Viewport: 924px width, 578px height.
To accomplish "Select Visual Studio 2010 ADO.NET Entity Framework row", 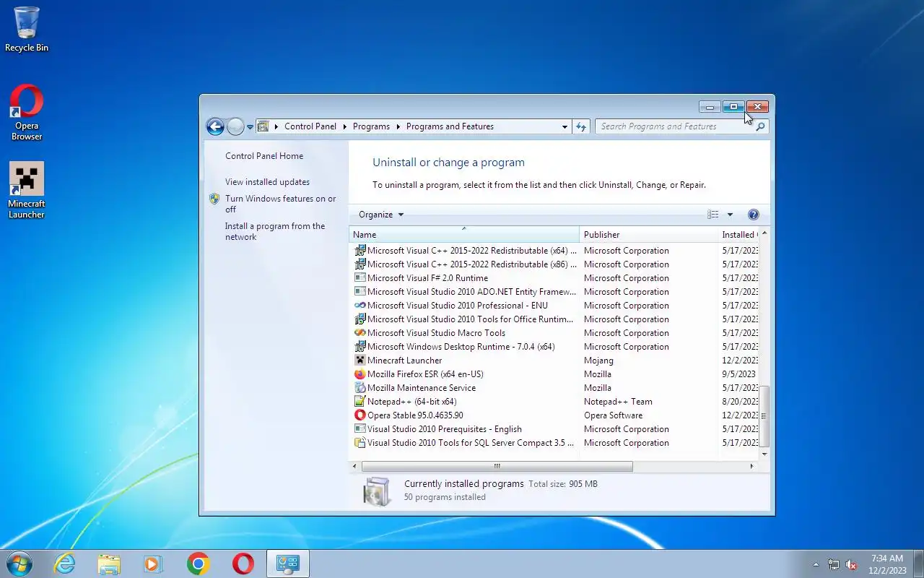I will coord(554,292).
